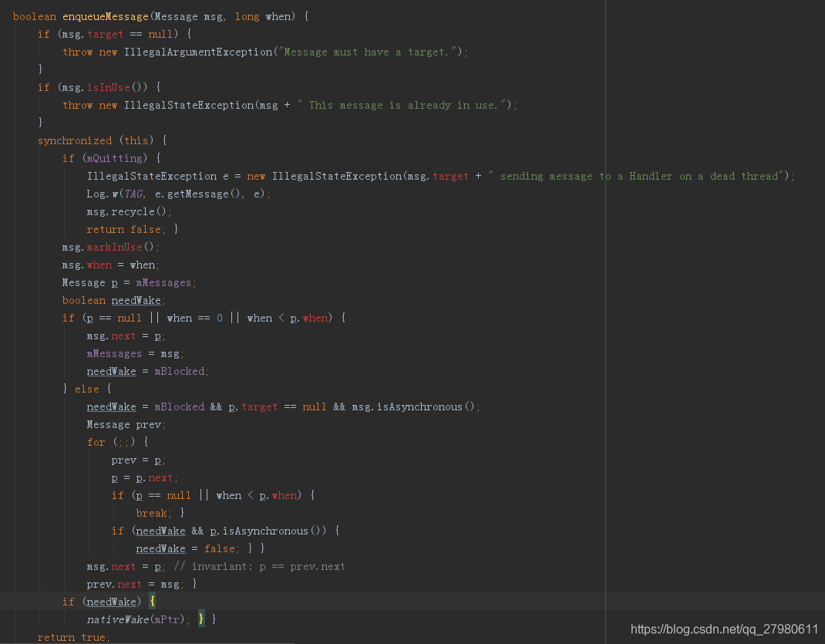
Task: Click the e.getMessage() call
Action: 197,194
